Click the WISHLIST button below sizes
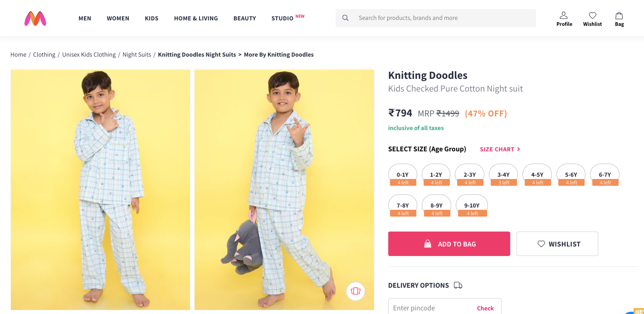644x314 pixels. pyautogui.click(x=557, y=244)
